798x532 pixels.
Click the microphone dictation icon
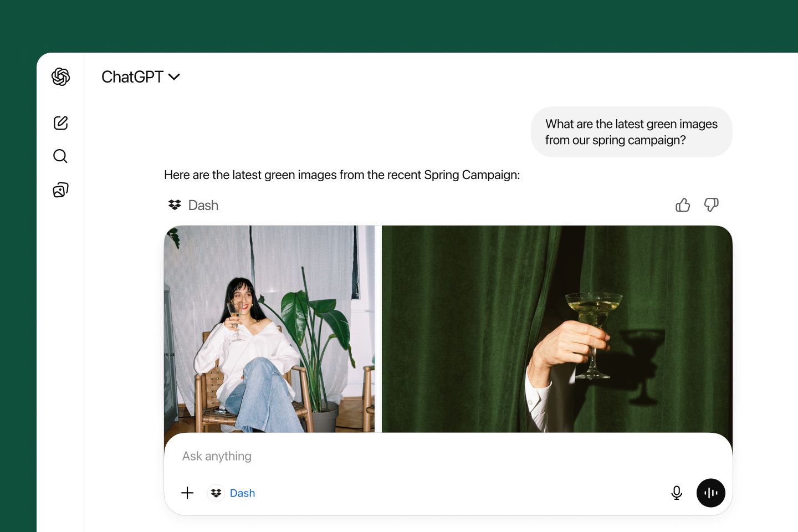click(x=677, y=493)
